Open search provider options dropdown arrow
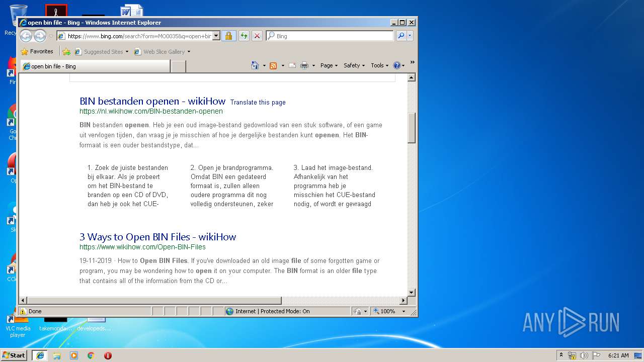 410,36
